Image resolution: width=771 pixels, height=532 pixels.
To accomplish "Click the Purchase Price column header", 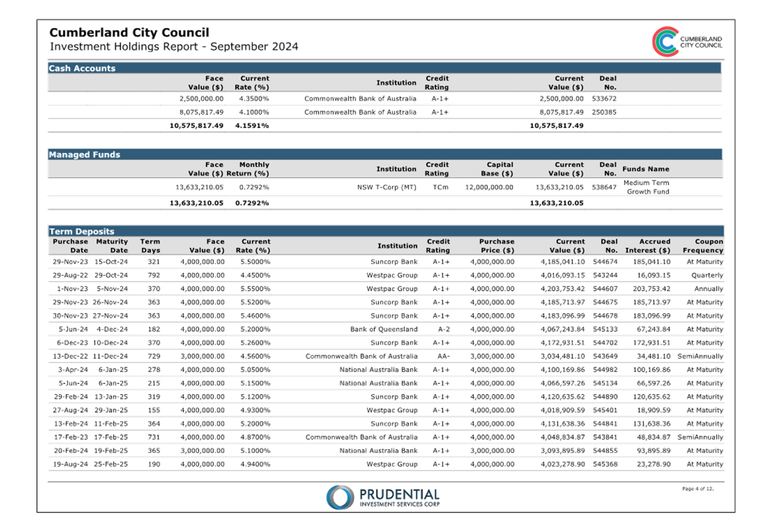I will (x=496, y=246).
